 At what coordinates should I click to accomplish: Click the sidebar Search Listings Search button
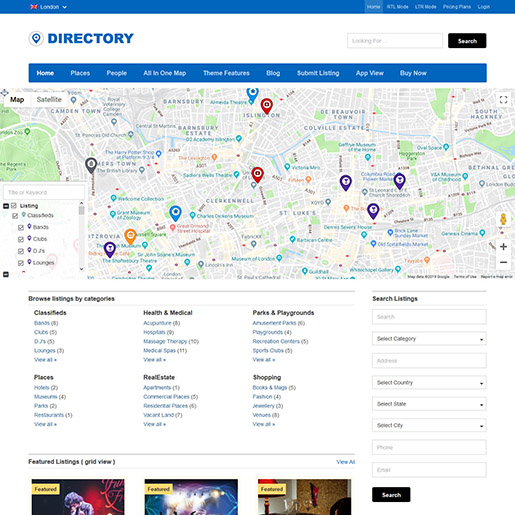click(x=391, y=495)
